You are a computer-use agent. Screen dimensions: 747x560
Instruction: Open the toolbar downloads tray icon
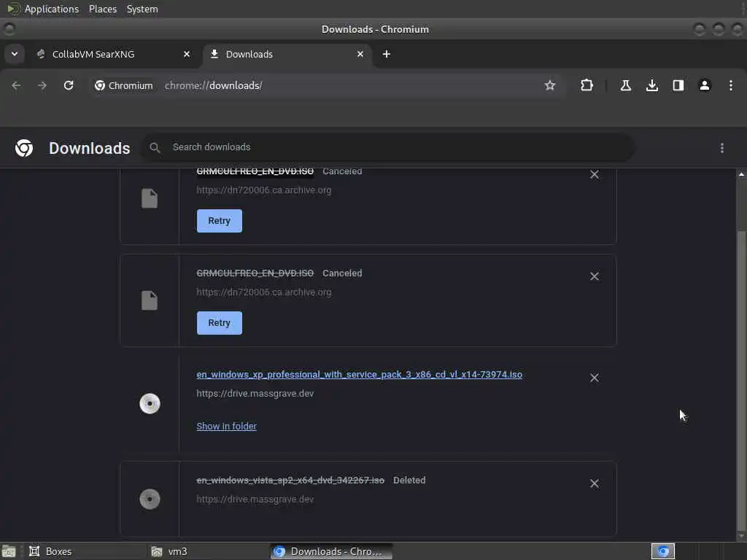pos(652,85)
